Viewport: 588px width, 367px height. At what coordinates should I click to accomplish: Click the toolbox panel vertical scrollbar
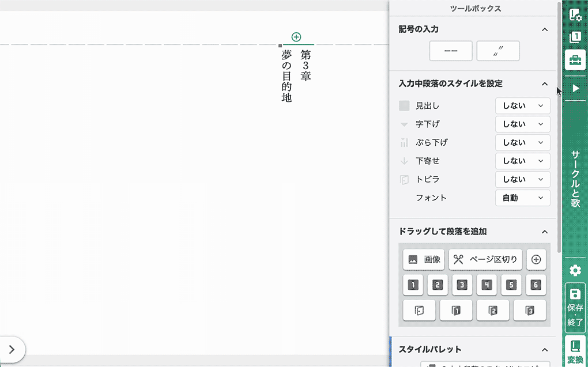(x=559, y=127)
